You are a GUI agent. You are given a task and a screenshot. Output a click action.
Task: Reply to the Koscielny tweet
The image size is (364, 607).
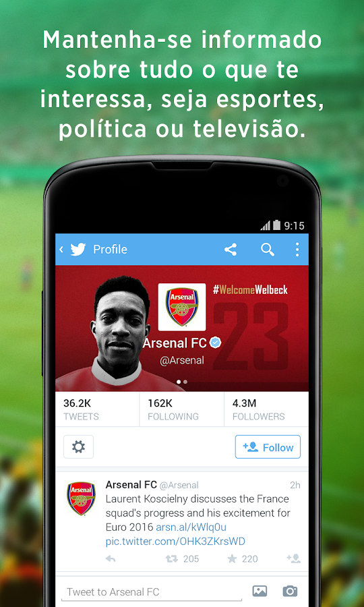(111, 558)
